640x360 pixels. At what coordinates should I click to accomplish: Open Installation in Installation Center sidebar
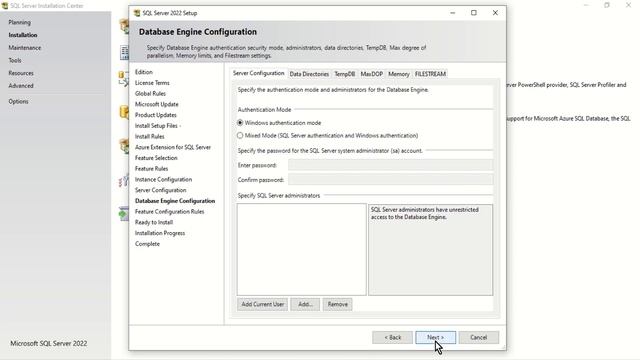[x=23, y=35]
